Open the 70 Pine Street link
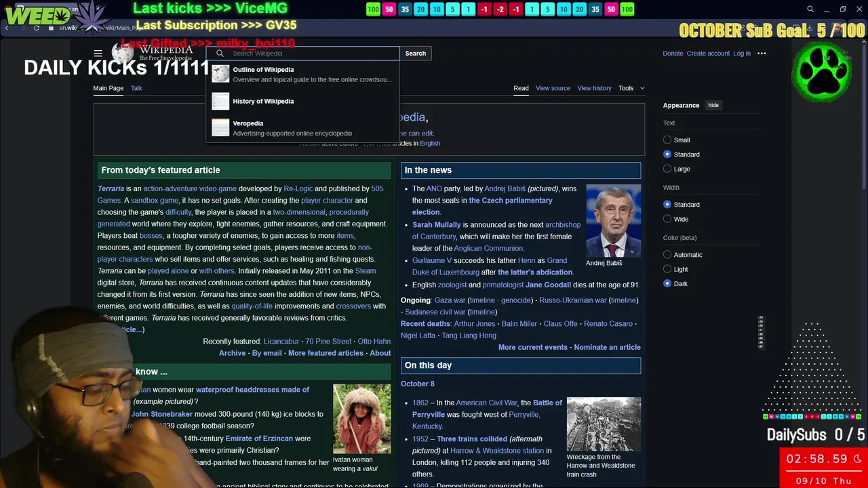Viewport: 868px width, 488px height. pyautogui.click(x=328, y=342)
